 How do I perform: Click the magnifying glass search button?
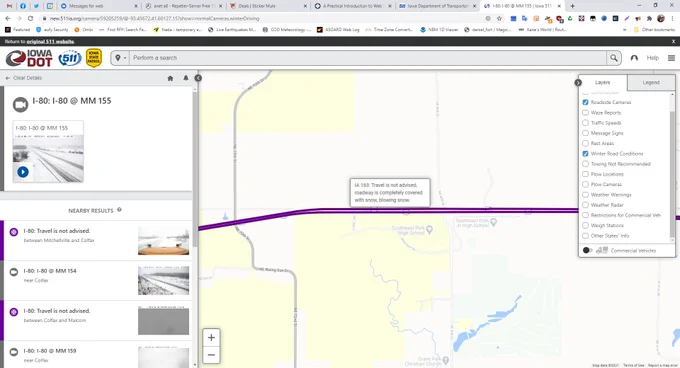(614, 58)
